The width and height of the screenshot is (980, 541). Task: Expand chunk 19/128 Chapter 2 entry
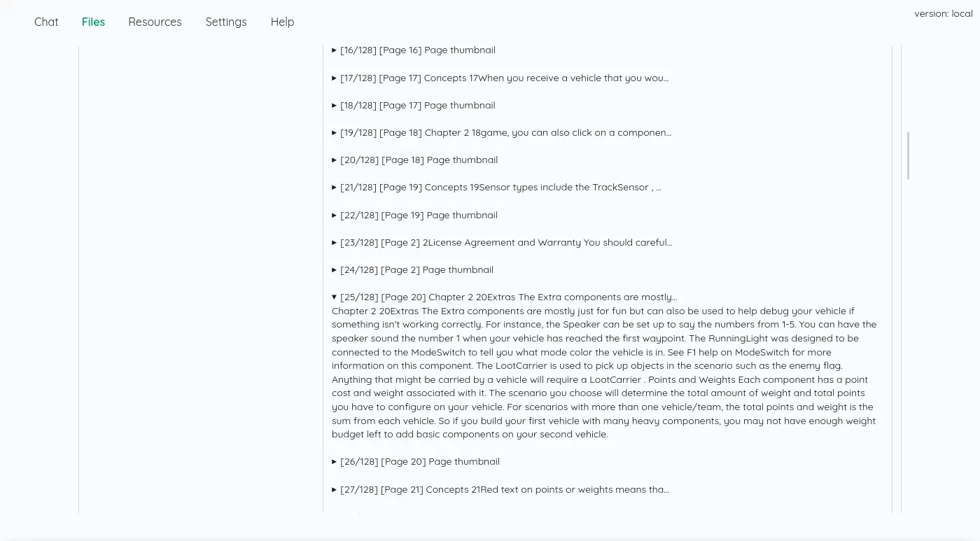pos(505,133)
